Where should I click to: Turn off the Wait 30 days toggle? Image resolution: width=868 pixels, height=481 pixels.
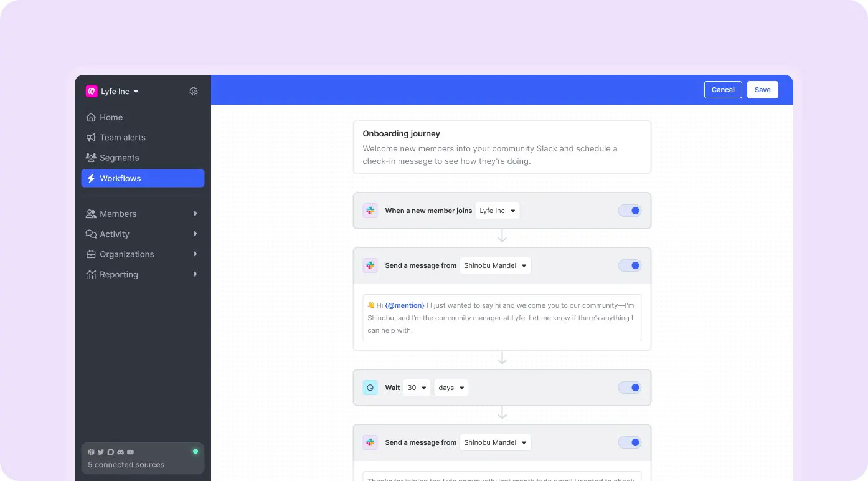pyautogui.click(x=630, y=388)
